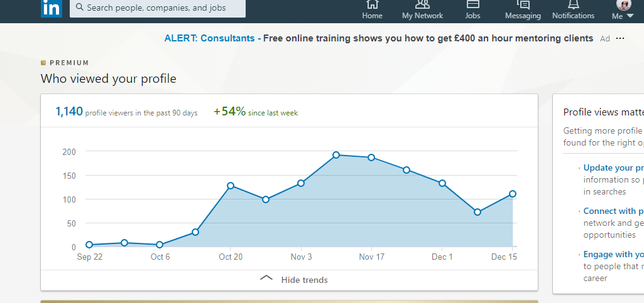Collapse the chart with Hide trends
This screenshot has width=644, height=303.
click(304, 280)
